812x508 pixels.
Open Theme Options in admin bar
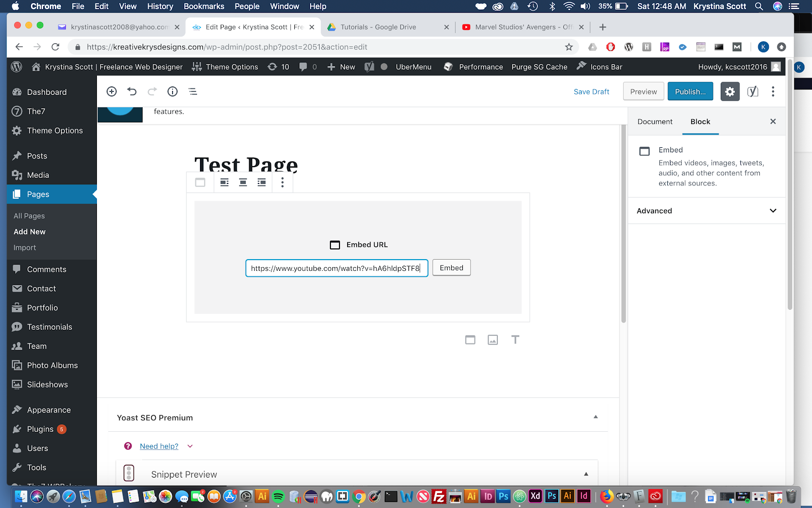(225, 67)
